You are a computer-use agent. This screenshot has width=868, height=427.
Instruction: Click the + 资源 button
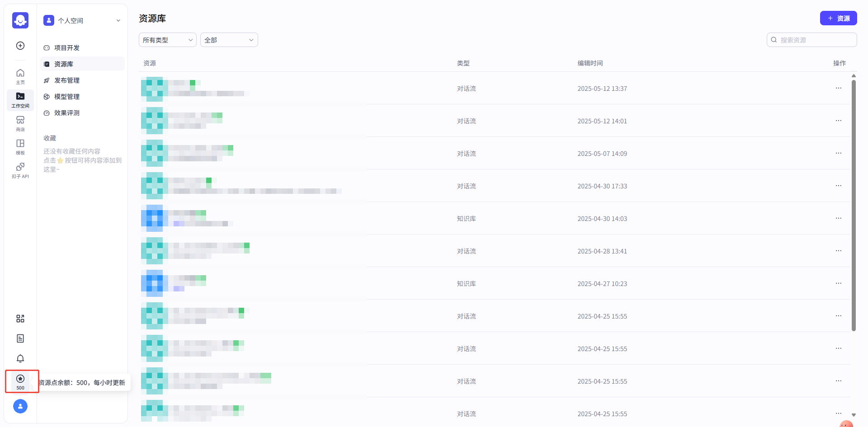coord(838,19)
